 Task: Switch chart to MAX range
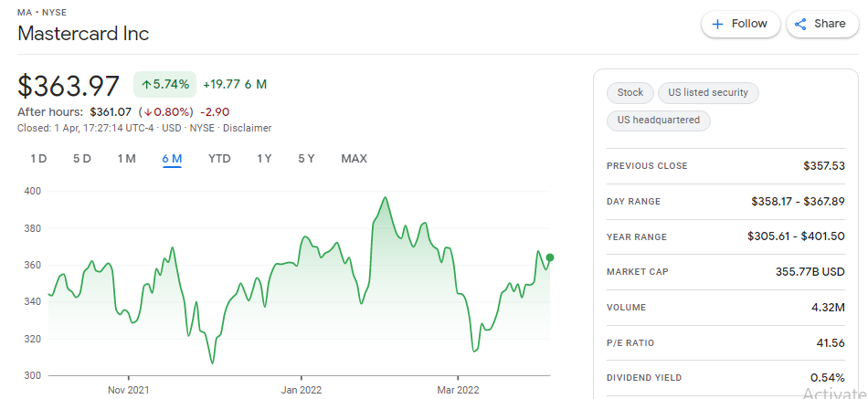pyautogui.click(x=354, y=159)
